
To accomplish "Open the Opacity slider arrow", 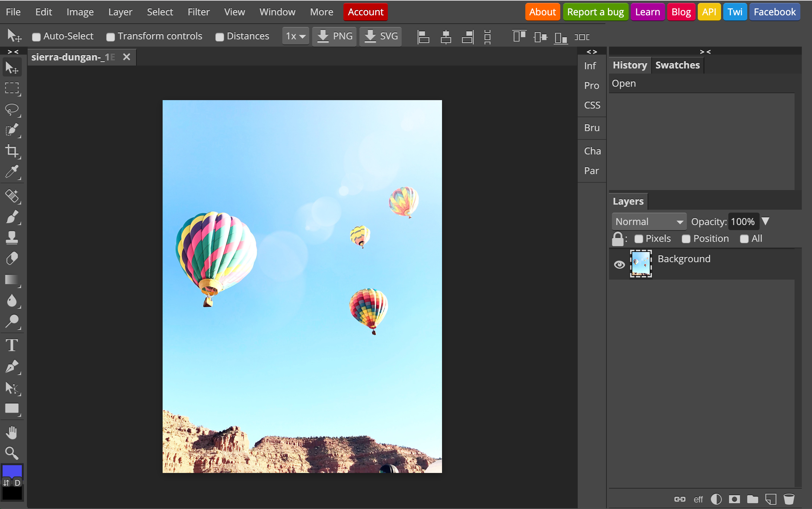I will (x=765, y=221).
